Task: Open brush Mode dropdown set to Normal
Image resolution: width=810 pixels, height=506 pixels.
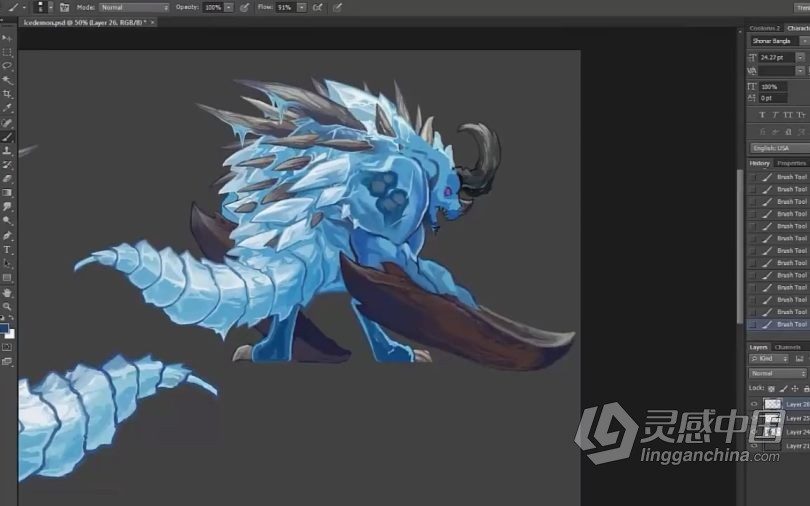Action: point(134,7)
